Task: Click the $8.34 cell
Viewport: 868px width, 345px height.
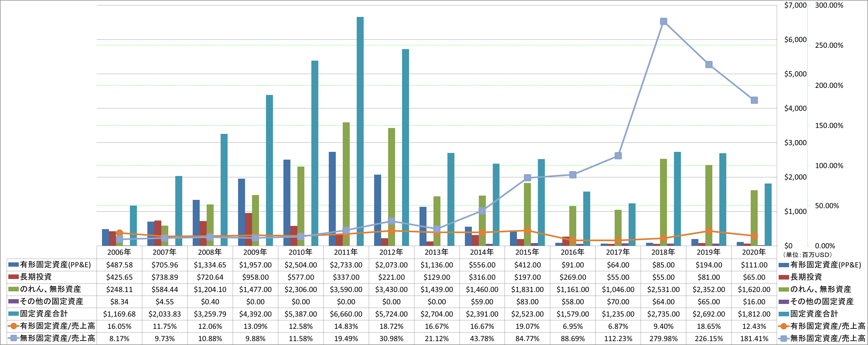Action: pos(119,302)
